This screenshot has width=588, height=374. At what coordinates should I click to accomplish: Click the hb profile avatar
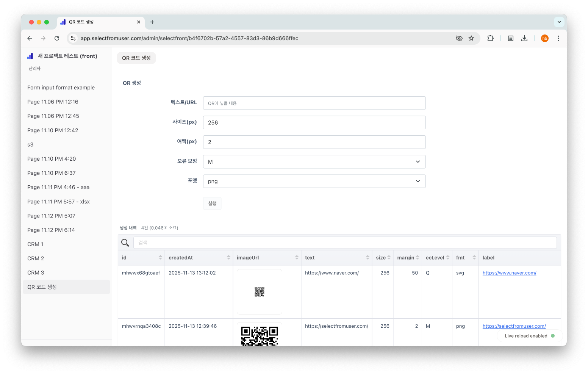click(544, 38)
